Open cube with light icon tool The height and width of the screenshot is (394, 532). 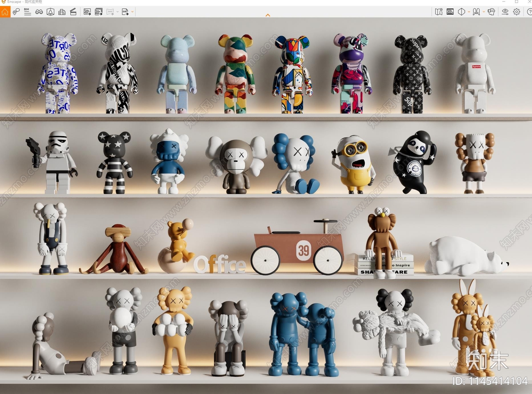click(x=51, y=12)
